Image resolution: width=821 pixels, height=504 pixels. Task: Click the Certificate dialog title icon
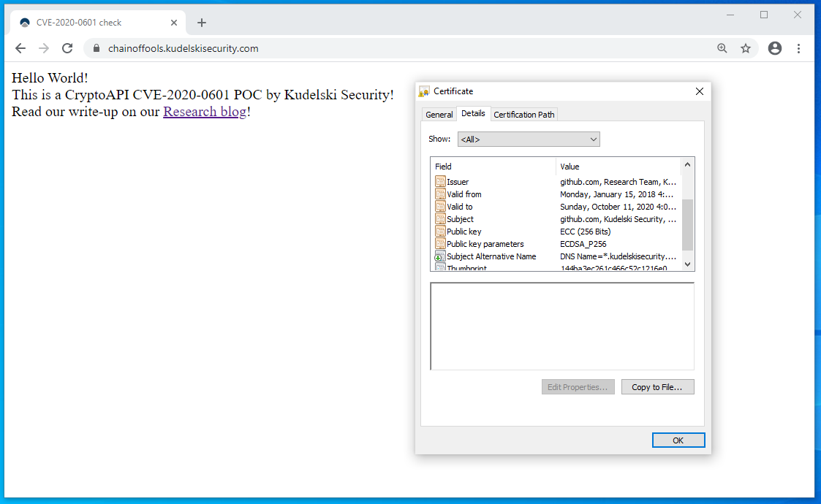coord(424,91)
